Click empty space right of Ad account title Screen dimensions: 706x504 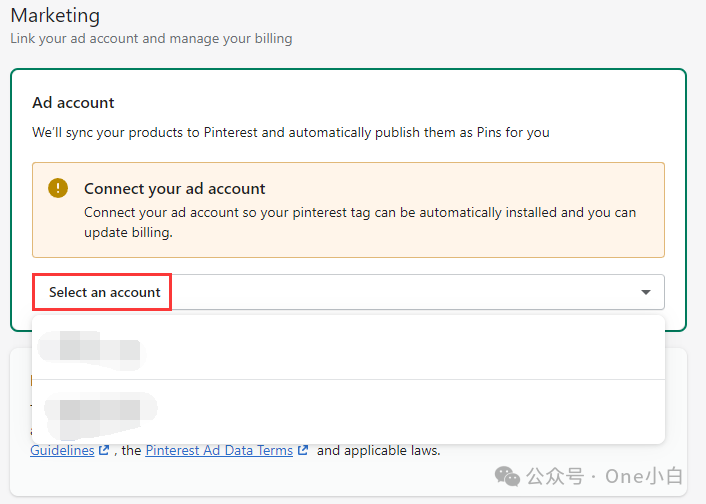(400, 102)
